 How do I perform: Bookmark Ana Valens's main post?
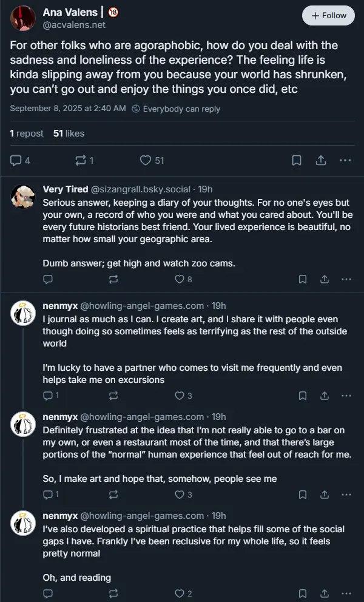(x=297, y=160)
